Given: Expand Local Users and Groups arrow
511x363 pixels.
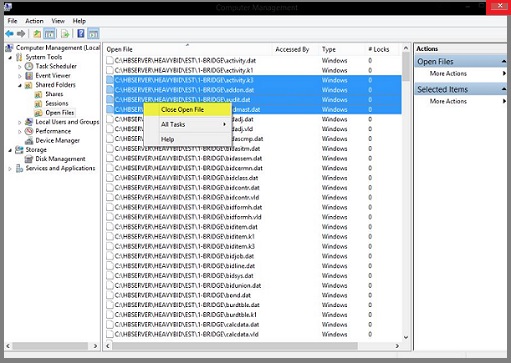Looking at the screenshot, I should coord(20,122).
